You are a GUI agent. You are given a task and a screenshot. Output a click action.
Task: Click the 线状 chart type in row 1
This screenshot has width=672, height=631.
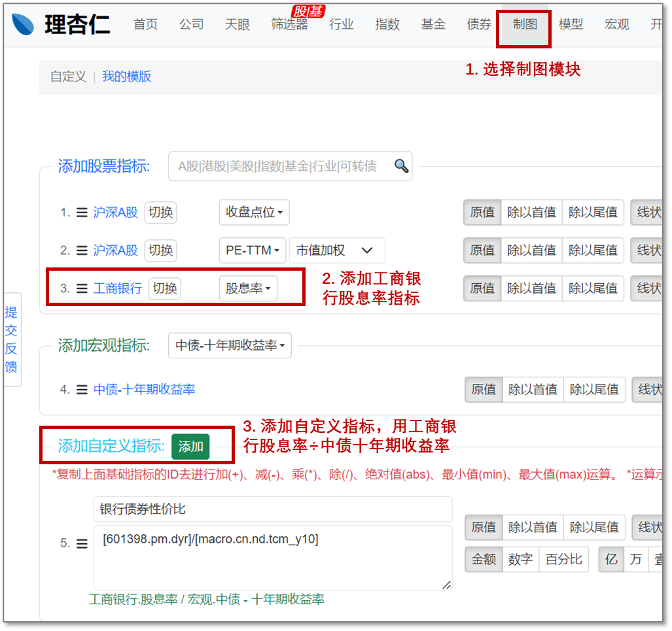(x=647, y=213)
